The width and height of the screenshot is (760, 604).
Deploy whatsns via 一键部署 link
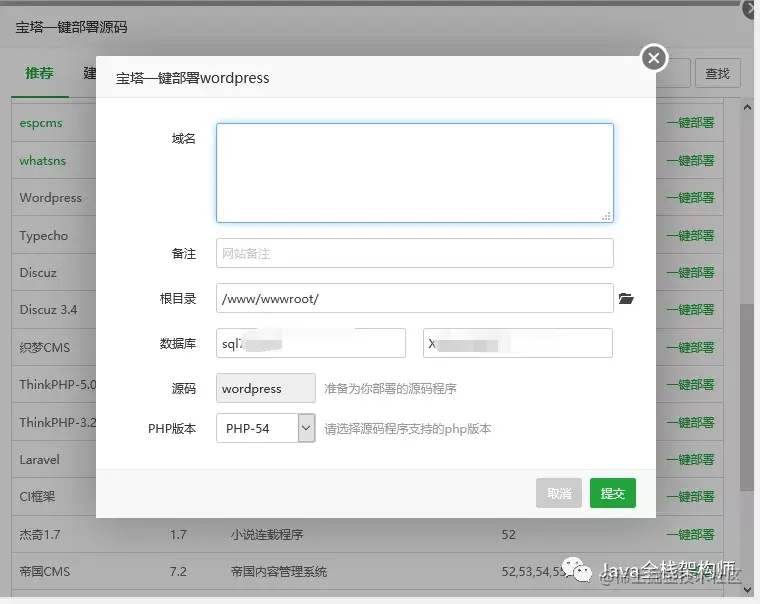691,160
